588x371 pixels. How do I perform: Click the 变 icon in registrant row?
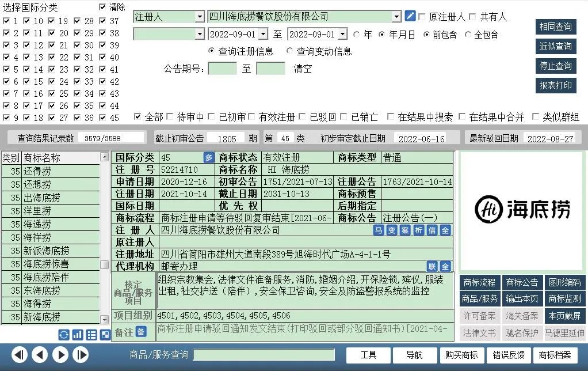[392, 230]
